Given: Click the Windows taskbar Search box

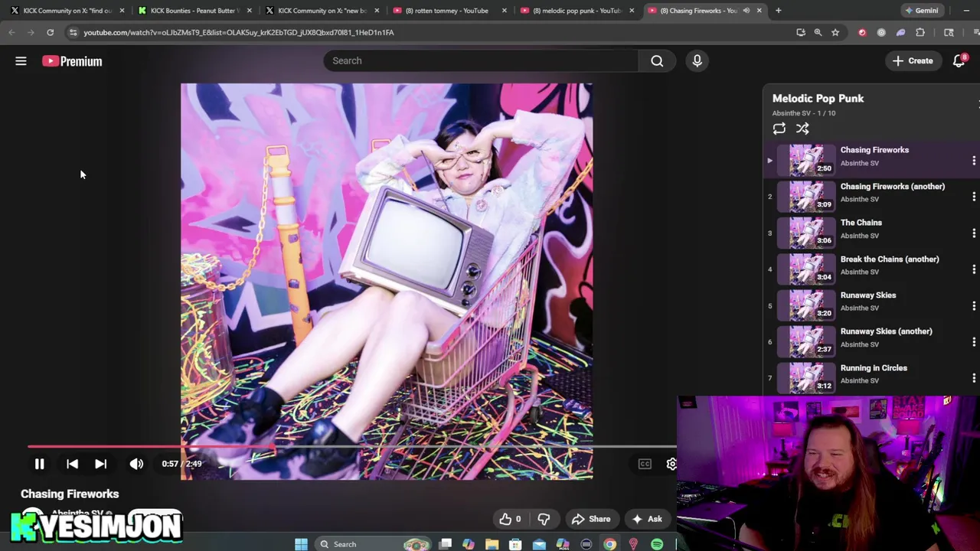Looking at the screenshot, I should click(x=372, y=544).
